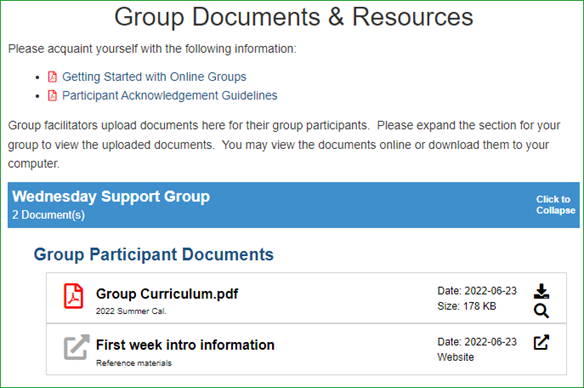This screenshot has height=388, width=584.
Task: Download the Group Curriculum.pdf file
Action: click(x=541, y=291)
